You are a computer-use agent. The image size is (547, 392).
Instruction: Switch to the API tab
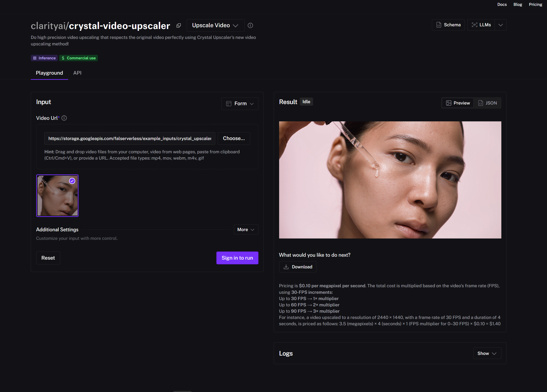pyautogui.click(x=77, y=73)
